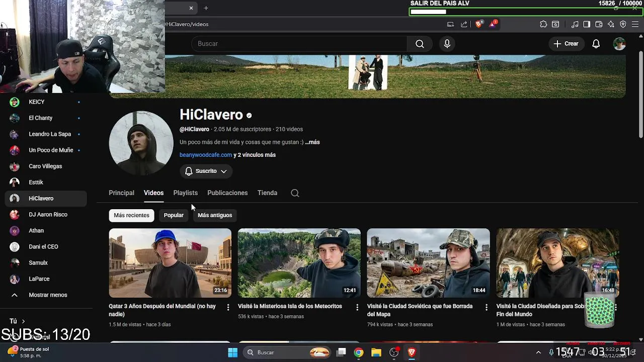Viewport: 644px width, 362px height.
Task: Click the YouTube search magnifier button
Action: point(420,44)
